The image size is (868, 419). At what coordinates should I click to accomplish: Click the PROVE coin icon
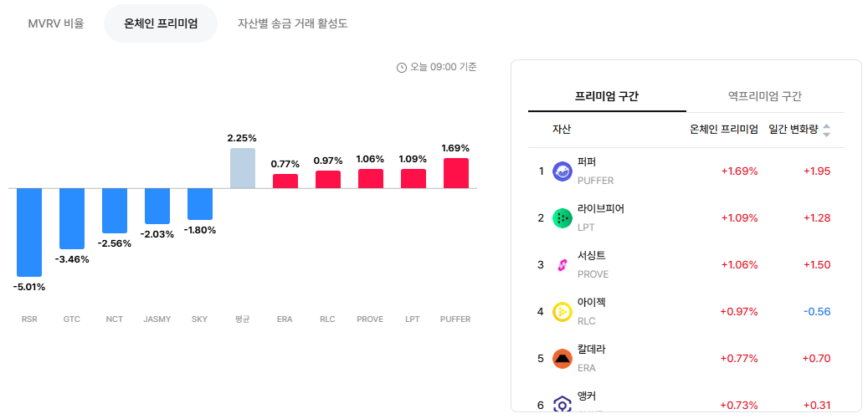coord(562,265)
